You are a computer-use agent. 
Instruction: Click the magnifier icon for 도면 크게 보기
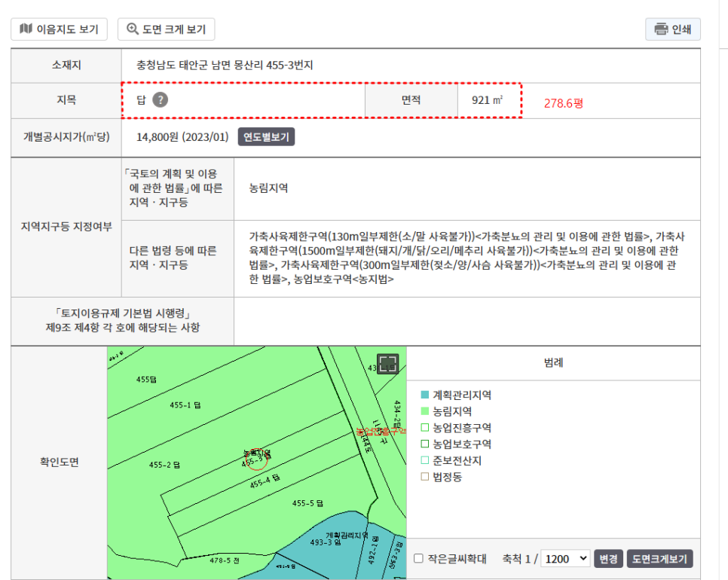pos(133,29)
